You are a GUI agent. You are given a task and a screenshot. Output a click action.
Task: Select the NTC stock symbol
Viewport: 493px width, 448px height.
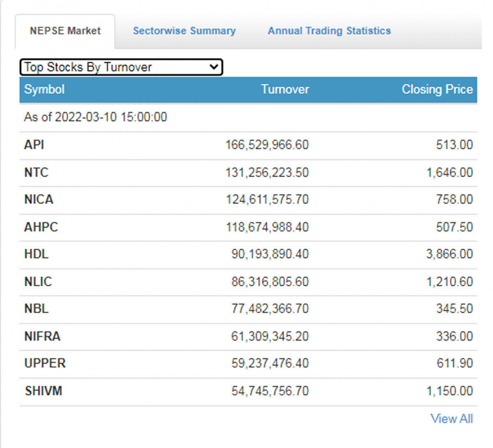tap(36, 172)
